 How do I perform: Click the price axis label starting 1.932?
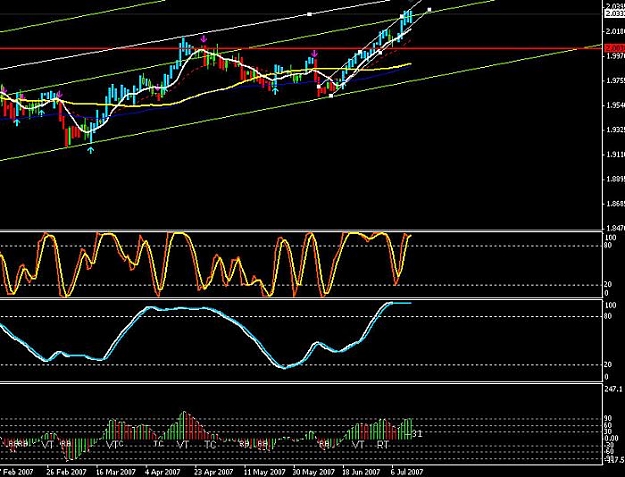click(x=614, y=130)
